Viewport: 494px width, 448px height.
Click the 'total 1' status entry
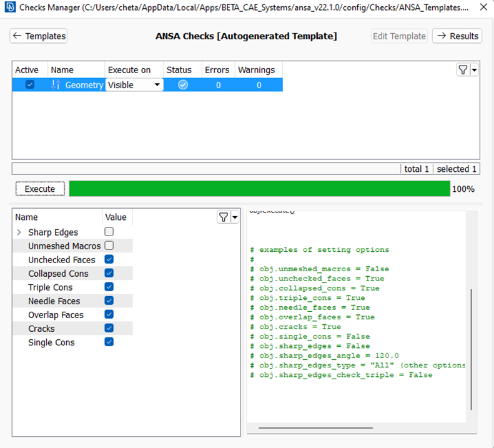coord(417,169)
